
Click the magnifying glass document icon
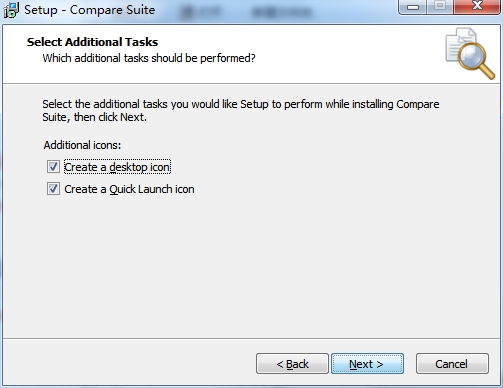point(470,53)
